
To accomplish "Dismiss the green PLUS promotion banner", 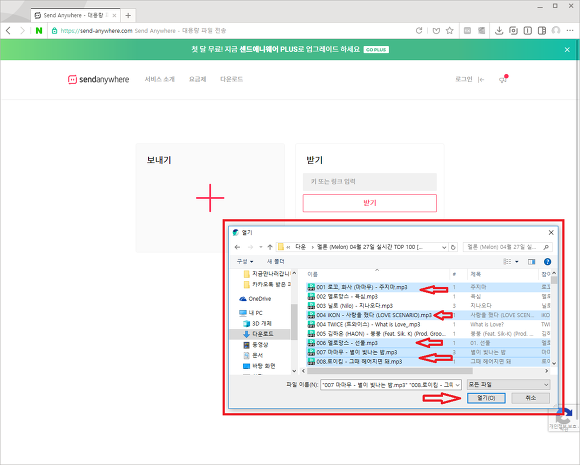I will click(x=567, y=50).
